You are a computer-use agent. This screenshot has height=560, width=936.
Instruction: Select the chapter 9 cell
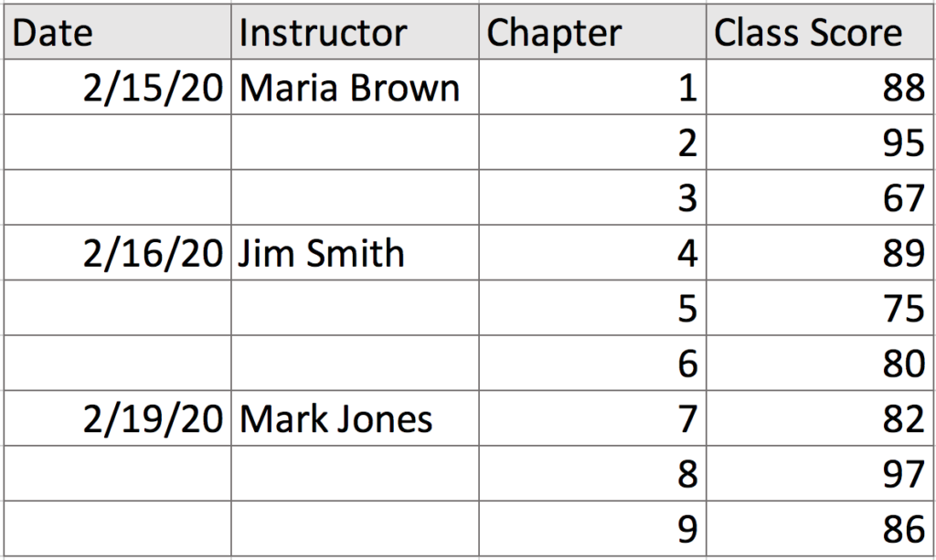click(591, 528)
